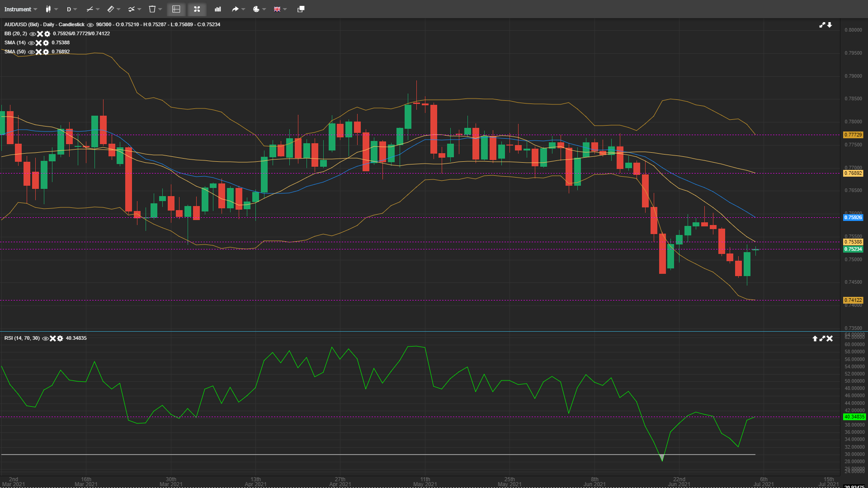Maximize the main price chart pane

pyautogui.click(x=822, y=25)
